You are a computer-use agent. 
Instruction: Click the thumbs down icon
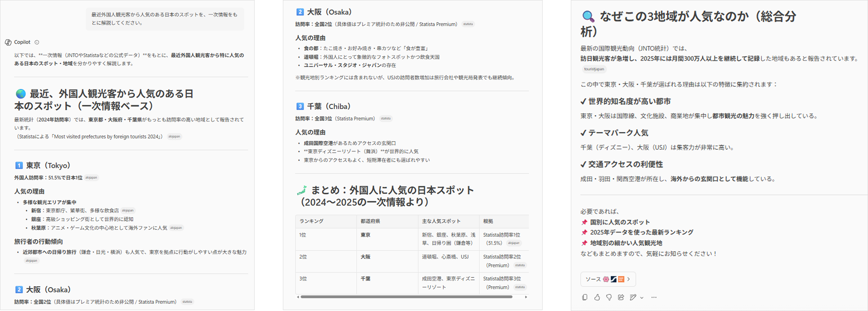[609, 297]
